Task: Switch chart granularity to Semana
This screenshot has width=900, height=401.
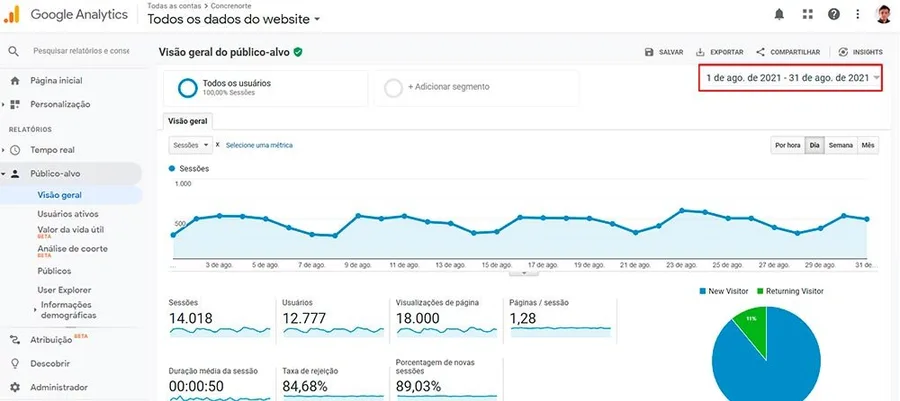Action: [x=840, y=145]
